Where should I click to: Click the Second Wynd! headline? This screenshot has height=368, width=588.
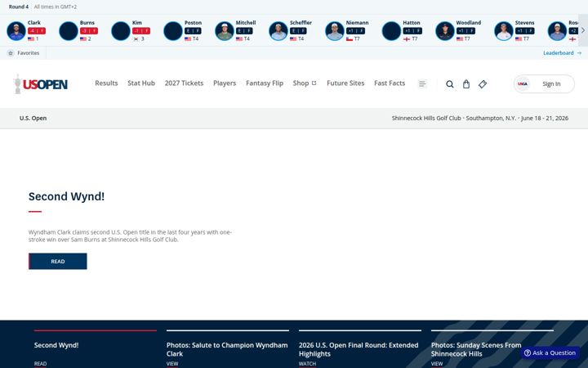click(x=67, y=196)
